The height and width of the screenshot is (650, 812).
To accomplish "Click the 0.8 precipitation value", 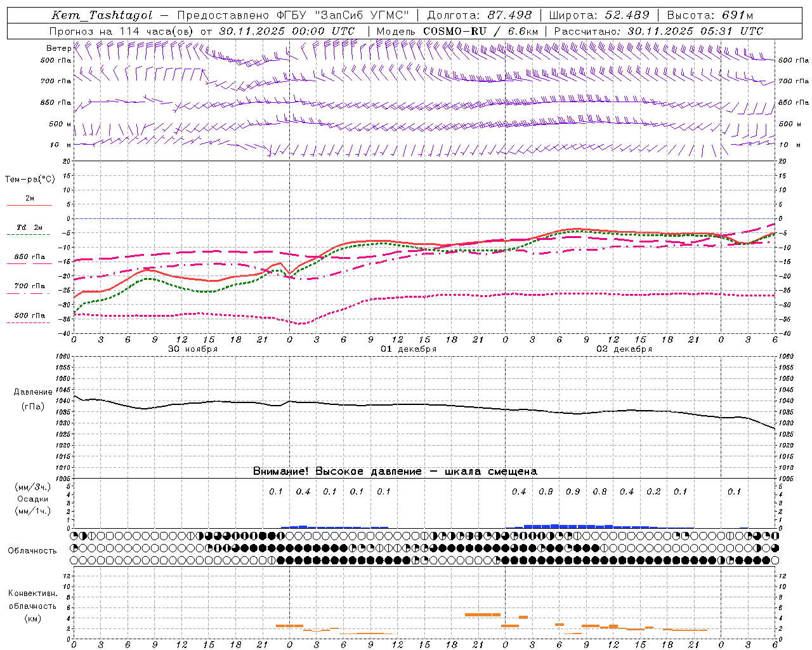I will 599,492.
